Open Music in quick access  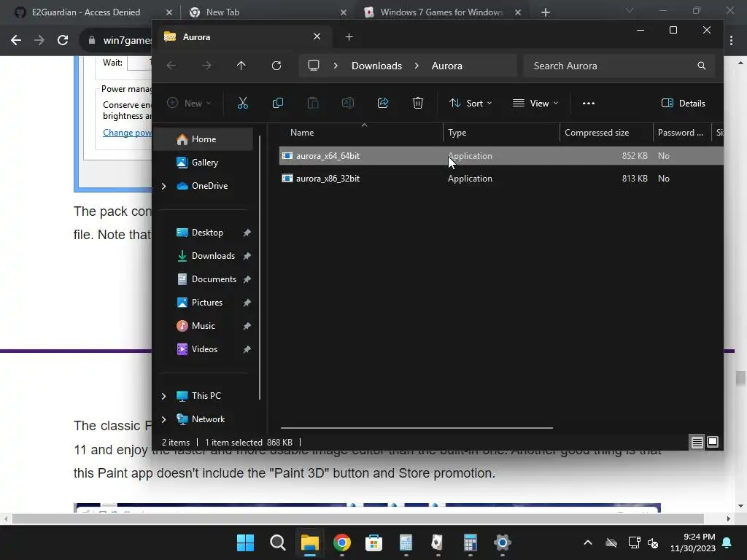tap(205, 326)
